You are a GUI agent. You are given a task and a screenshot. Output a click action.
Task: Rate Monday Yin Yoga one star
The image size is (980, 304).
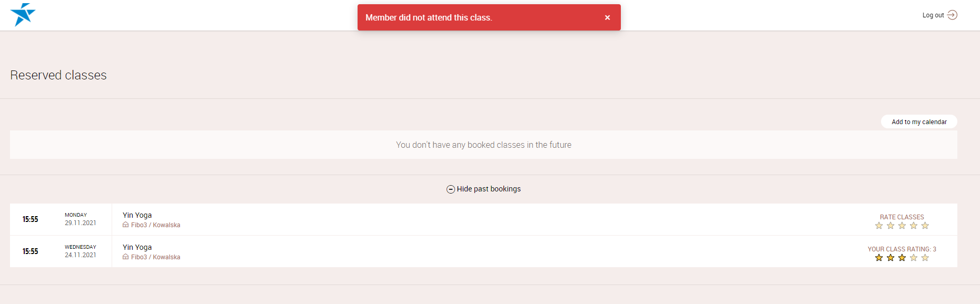(879, 226)
